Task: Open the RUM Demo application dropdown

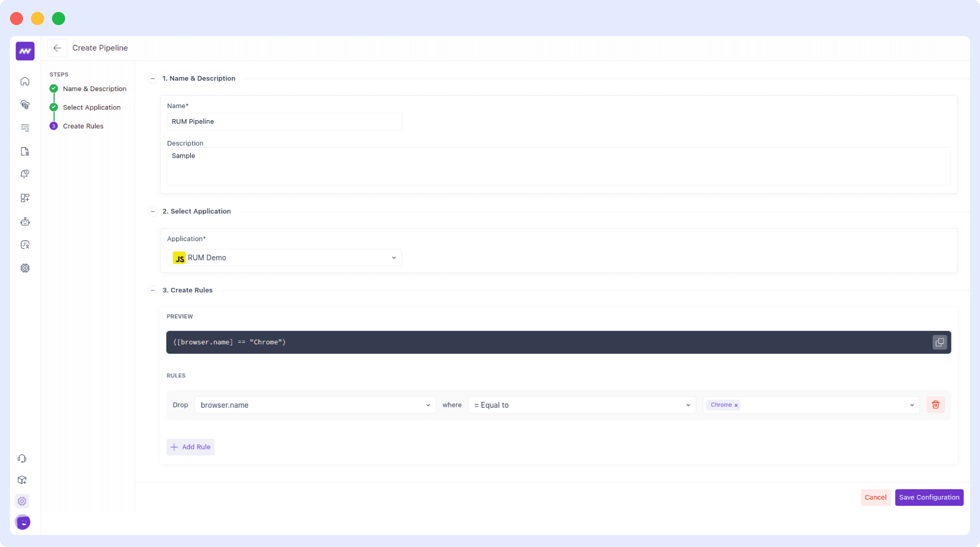Action: pyautogui.click(x=284, y=258)
